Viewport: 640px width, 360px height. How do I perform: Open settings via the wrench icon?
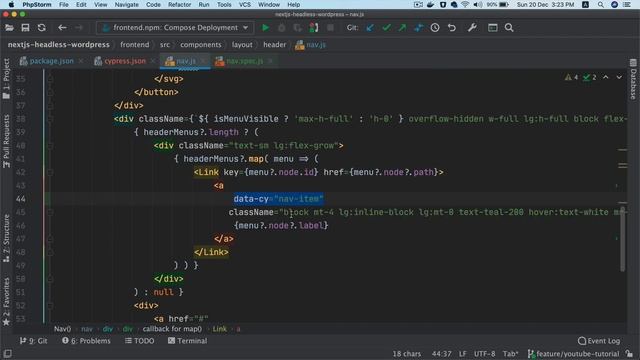point(472,28)
